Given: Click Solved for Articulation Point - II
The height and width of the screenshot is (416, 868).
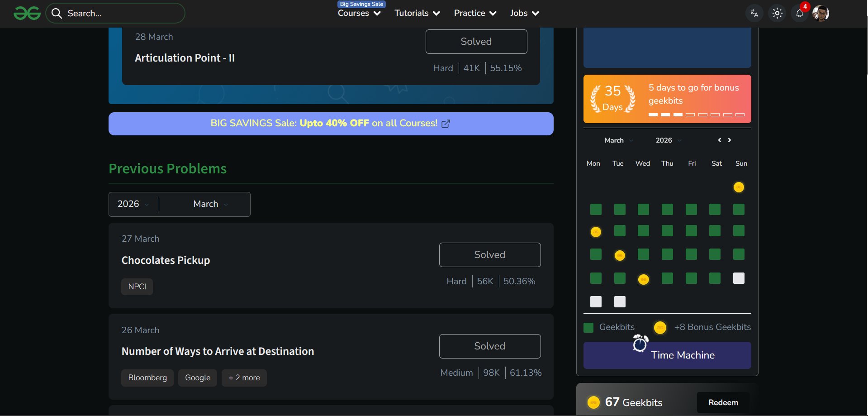Looking at the screenshot, I should [x=476, y=42].
